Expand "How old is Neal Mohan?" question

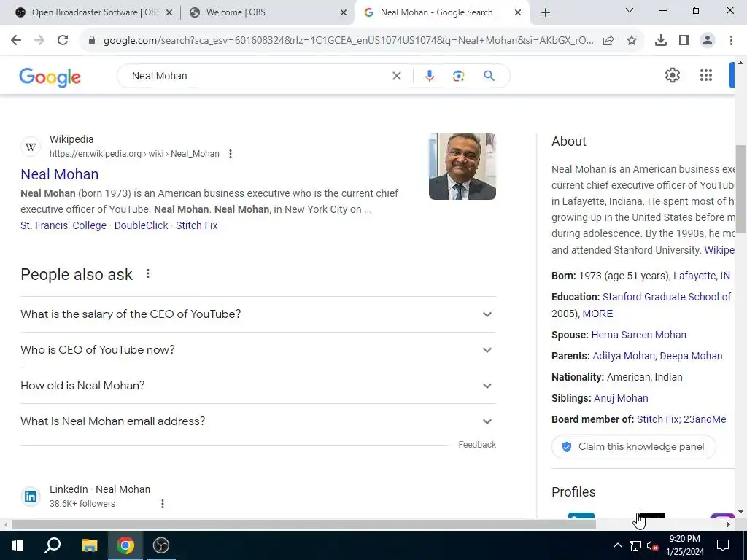tap(258, 386)
